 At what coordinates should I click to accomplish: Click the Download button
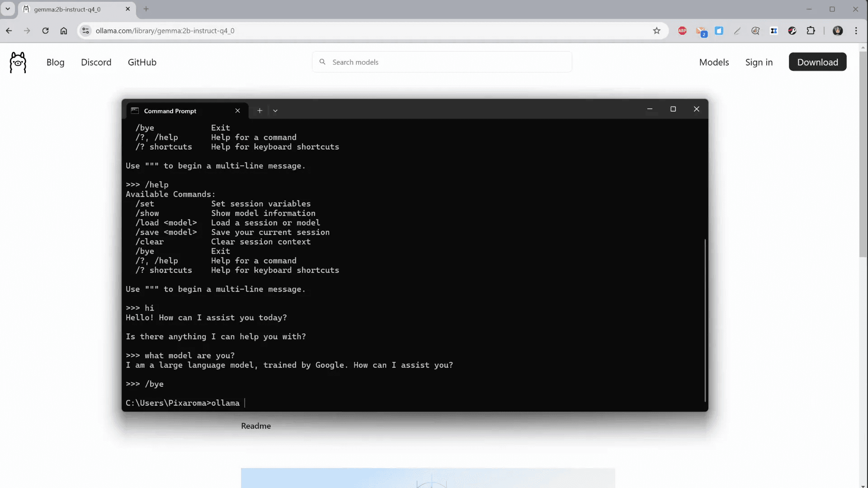click(817, 62)
